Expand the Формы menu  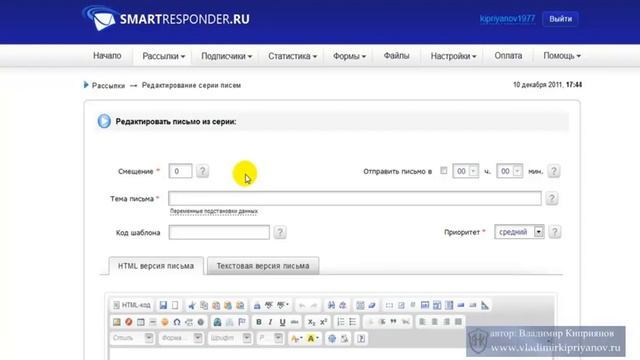[x=349, y=56]
